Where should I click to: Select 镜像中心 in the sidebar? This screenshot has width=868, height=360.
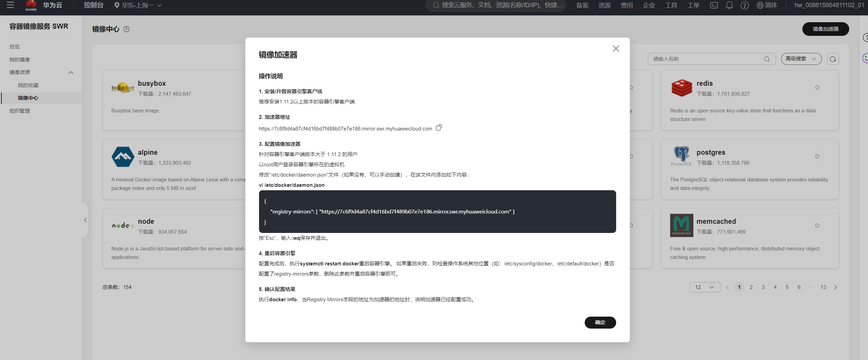coord(28,98)
